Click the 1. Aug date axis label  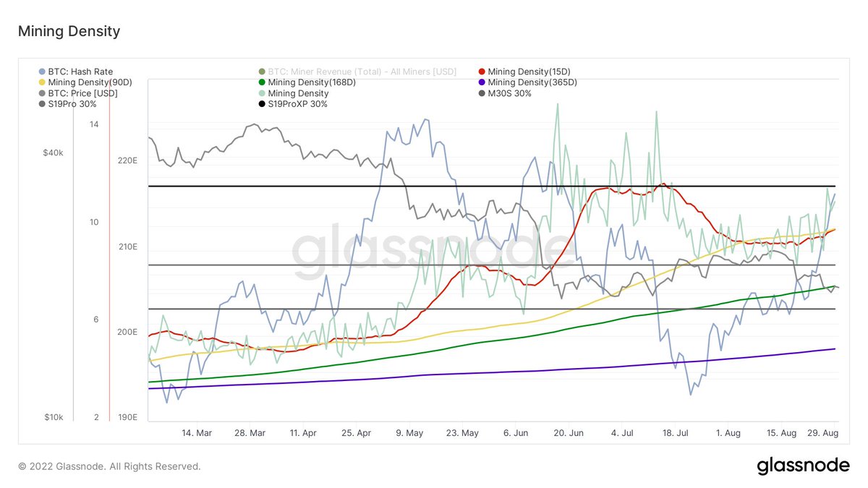[728, 433]
